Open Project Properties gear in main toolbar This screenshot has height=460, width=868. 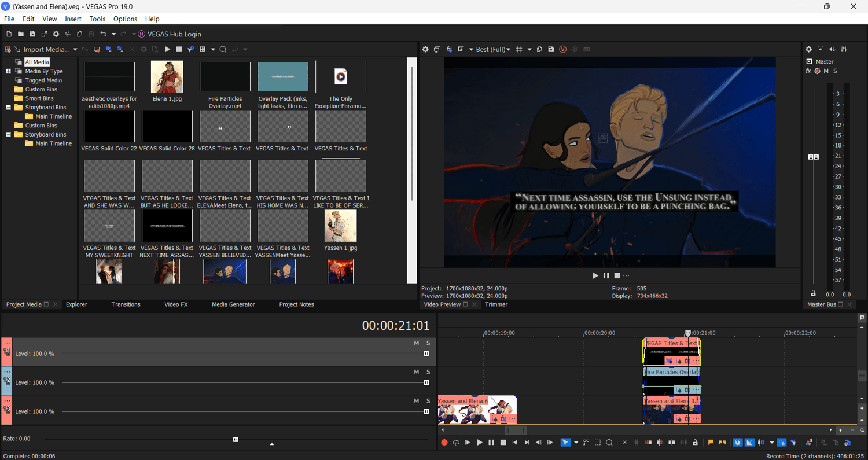[56, 34]
